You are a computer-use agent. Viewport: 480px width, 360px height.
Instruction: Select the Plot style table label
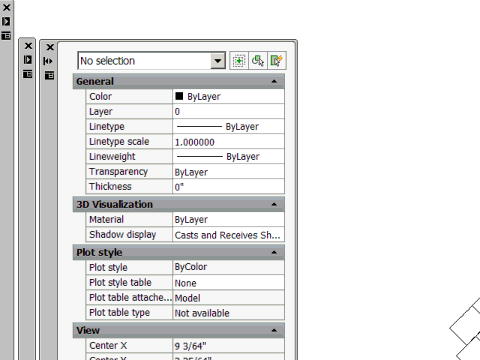point(120,283)
